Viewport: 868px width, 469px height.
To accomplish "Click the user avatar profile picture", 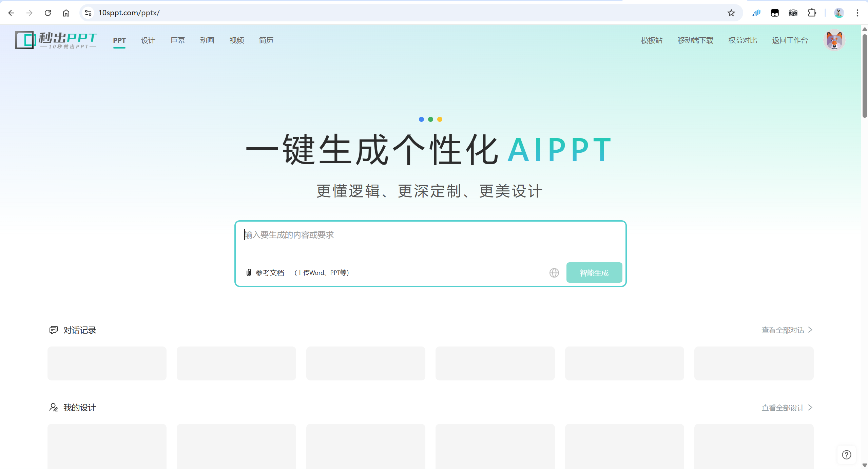I will coord(834,40).
